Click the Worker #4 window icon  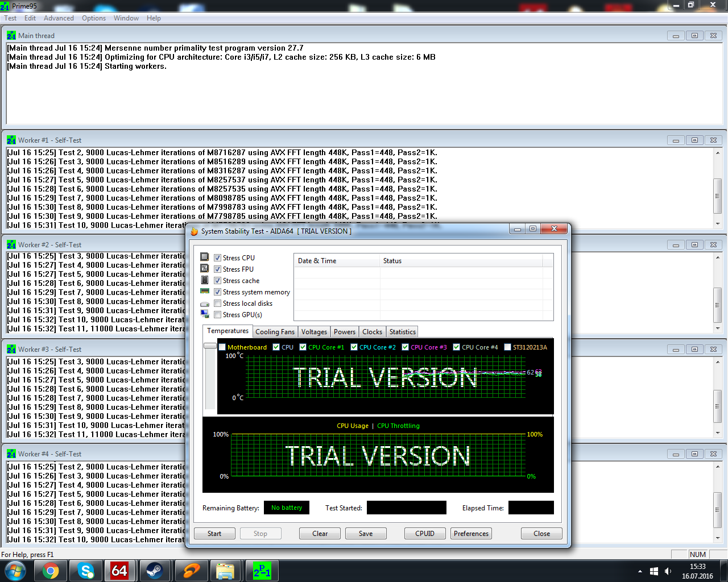tap(11, 454)
